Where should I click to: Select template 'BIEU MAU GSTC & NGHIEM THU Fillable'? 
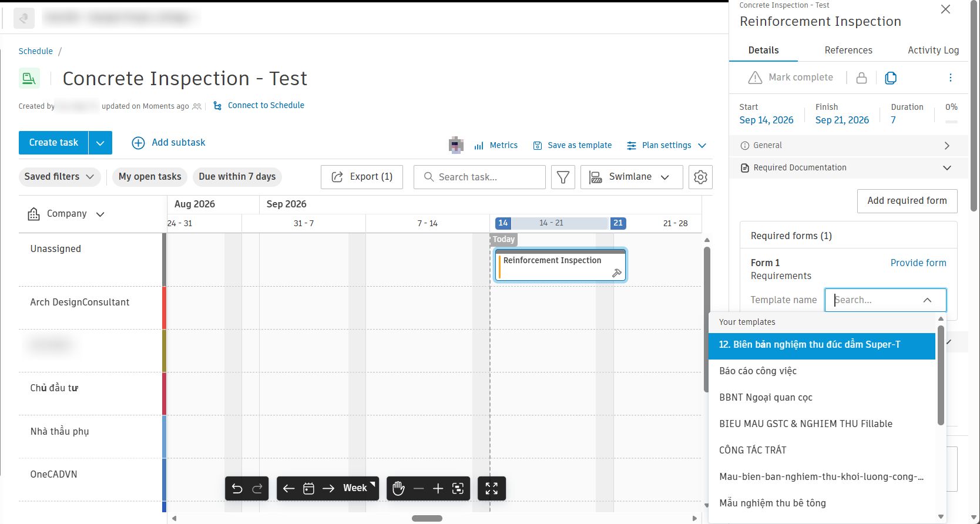(x=822, y=424)
